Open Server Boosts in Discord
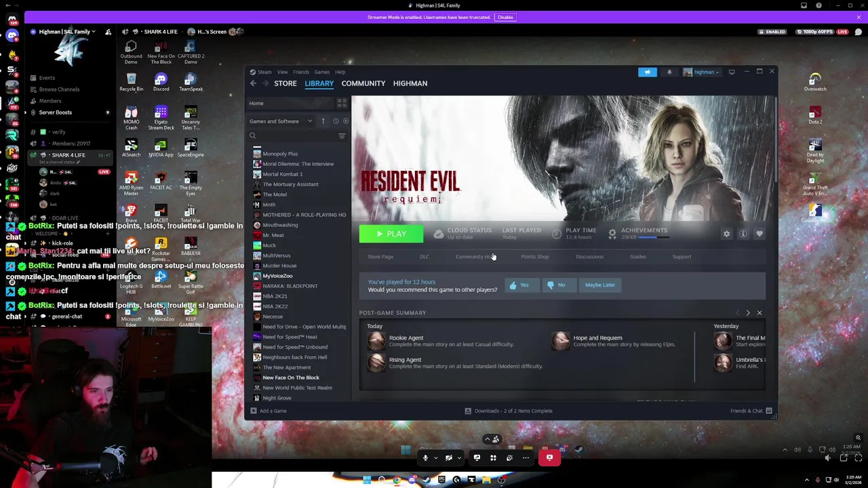The image size is (868, 488). click(55, 113)
